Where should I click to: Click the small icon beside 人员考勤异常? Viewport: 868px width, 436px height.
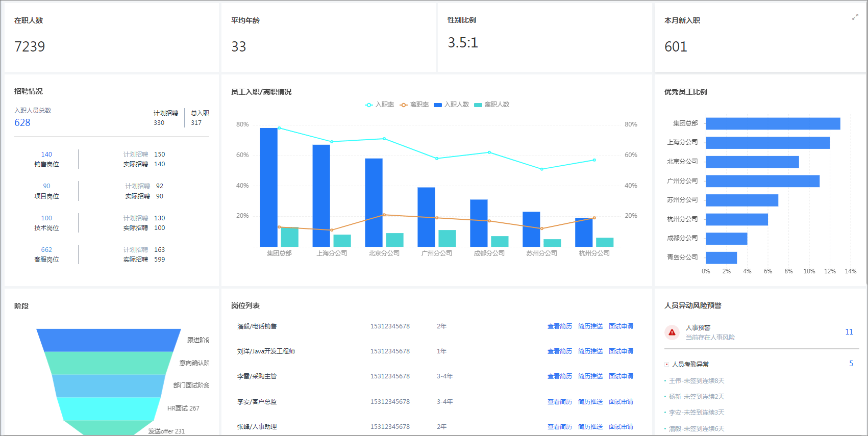pos(666,364)
